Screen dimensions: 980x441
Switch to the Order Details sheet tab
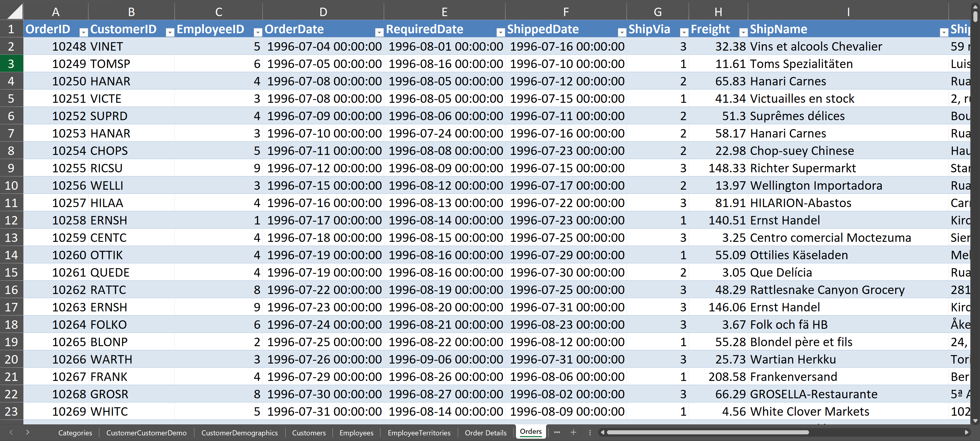tap(486, 432)
